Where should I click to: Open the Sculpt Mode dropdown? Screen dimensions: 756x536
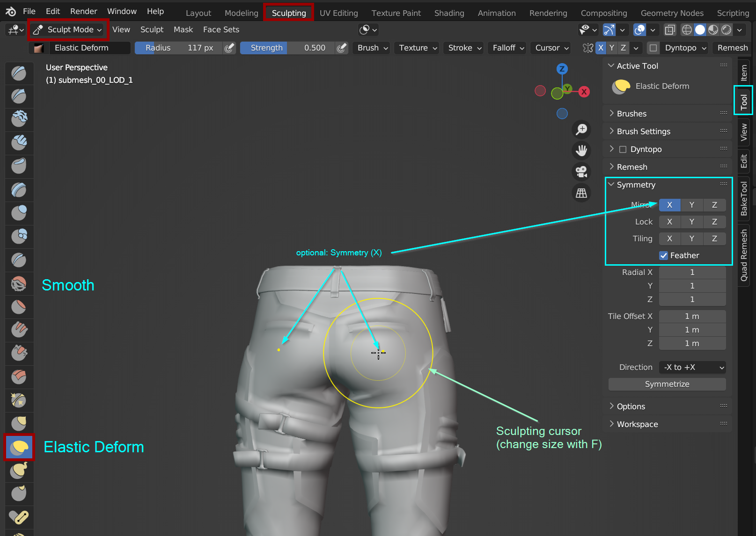tap(69, 30)
